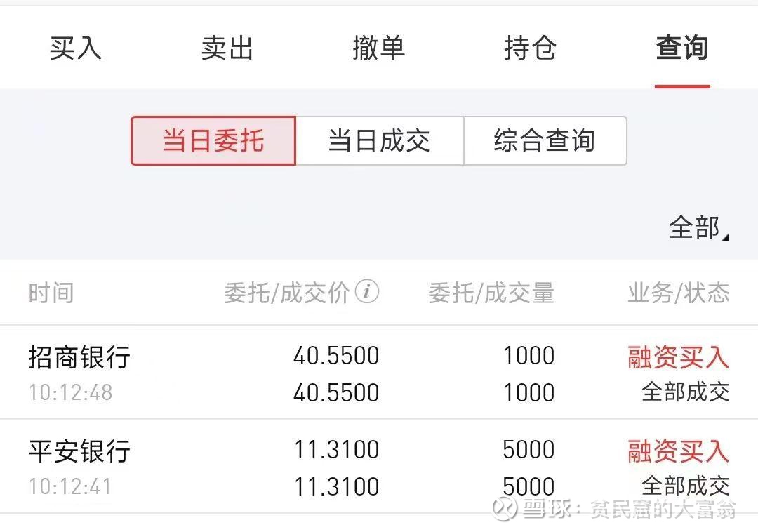Switch to 当日成交 segment
Screen dimensions: 758x532
(379, 140)
